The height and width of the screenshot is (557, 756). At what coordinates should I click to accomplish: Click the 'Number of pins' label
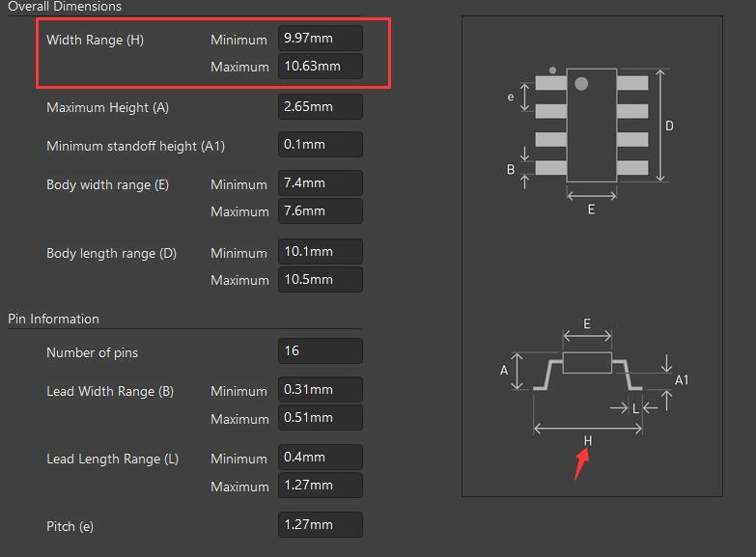pyautogui.click(x=92, y=352)
